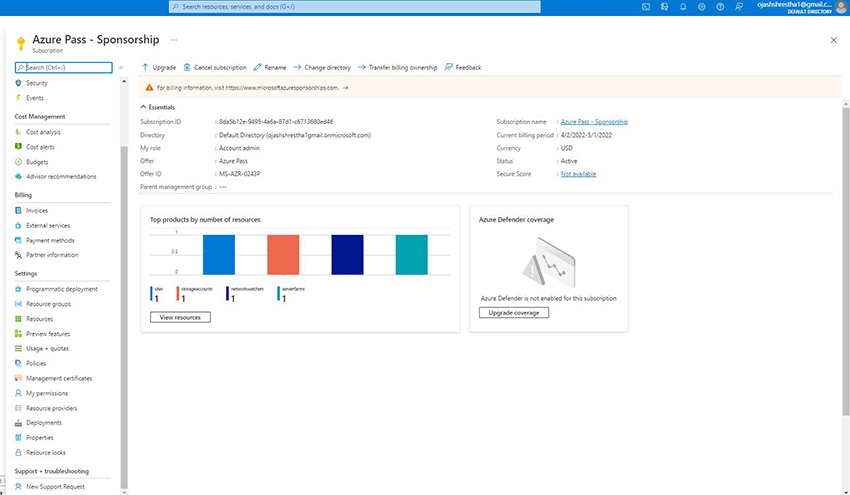Open Feedback in the command bar
The height and width of the screenshot is (495, 850).
click(463, 67)
